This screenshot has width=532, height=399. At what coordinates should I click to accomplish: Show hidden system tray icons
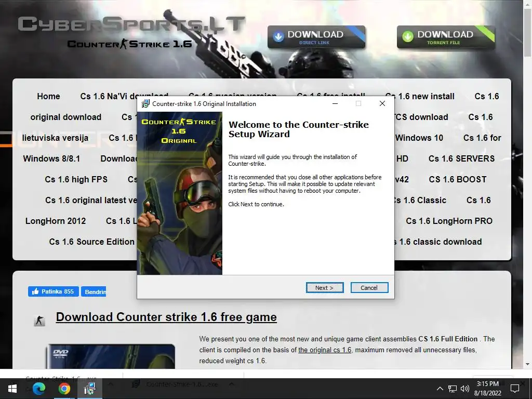tap(440, 389)
